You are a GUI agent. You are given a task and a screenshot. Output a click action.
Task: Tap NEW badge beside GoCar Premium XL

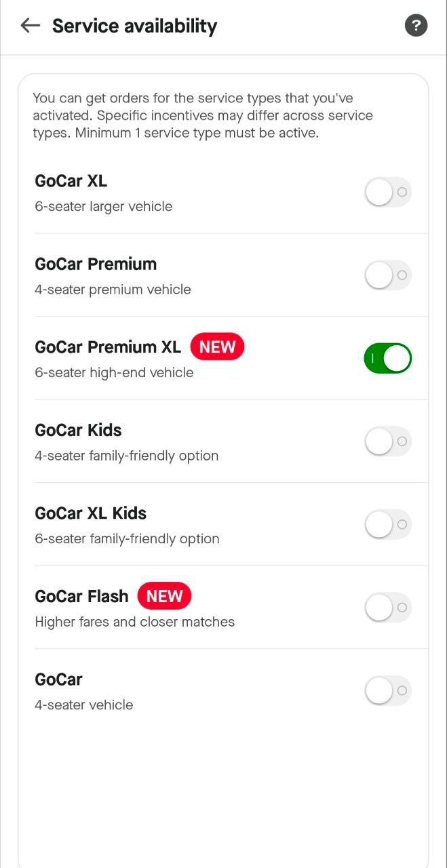click(217, 347)
